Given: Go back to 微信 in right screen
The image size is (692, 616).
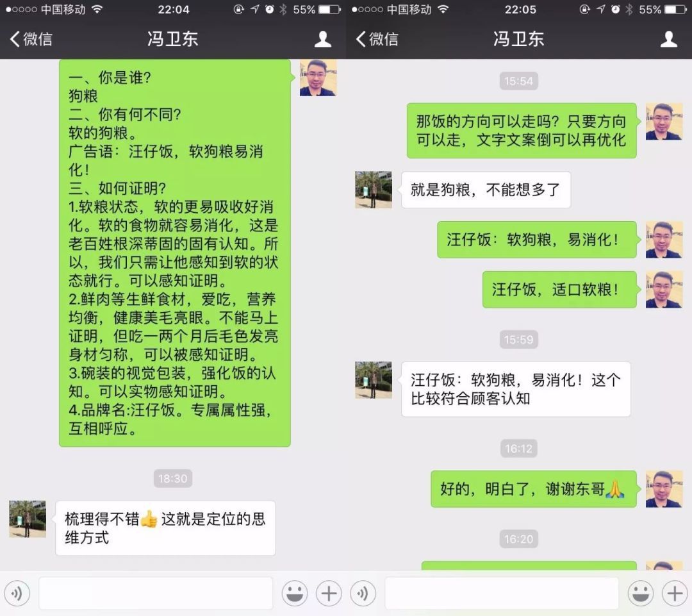Looking at the screenshot, I should [x=377, y=39].
